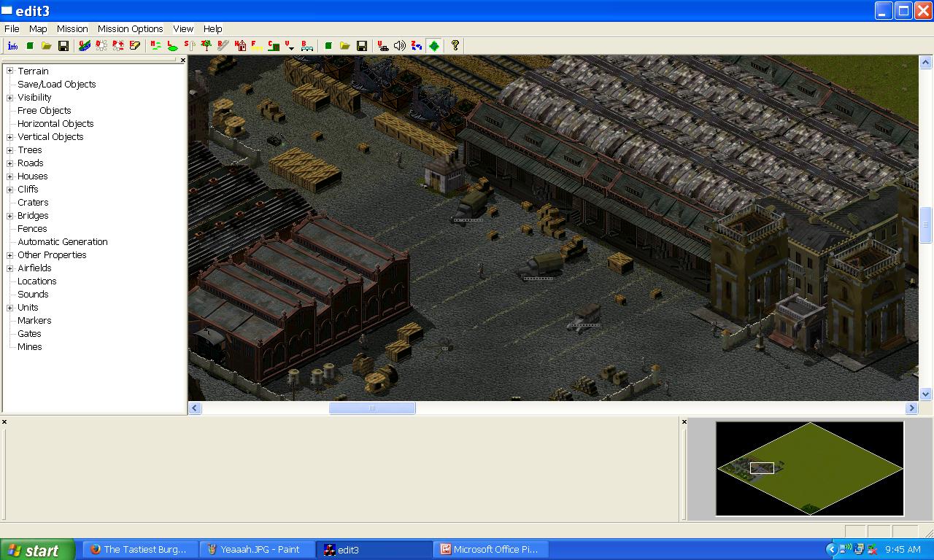The height and width of the screenshot is (560, 934).
Task: Expand the Terrain tree node
Action: tap(10, 71)
